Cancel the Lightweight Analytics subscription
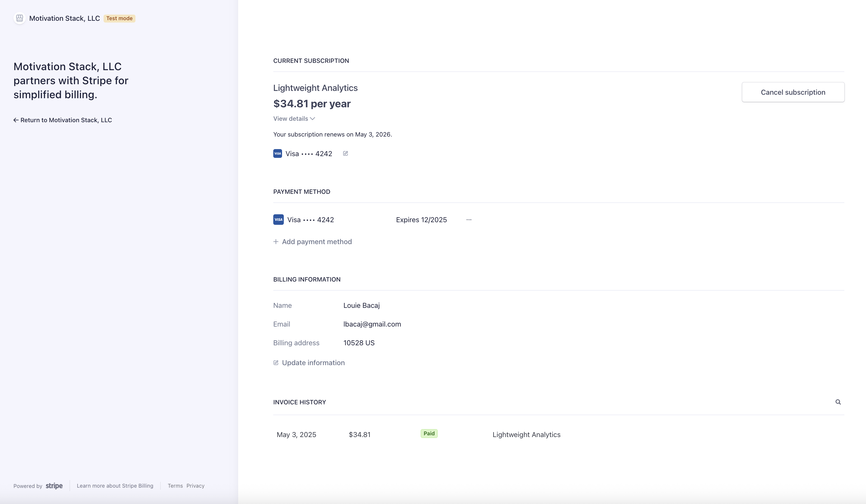This screenshot has height=504, width=866. point(793,92)
